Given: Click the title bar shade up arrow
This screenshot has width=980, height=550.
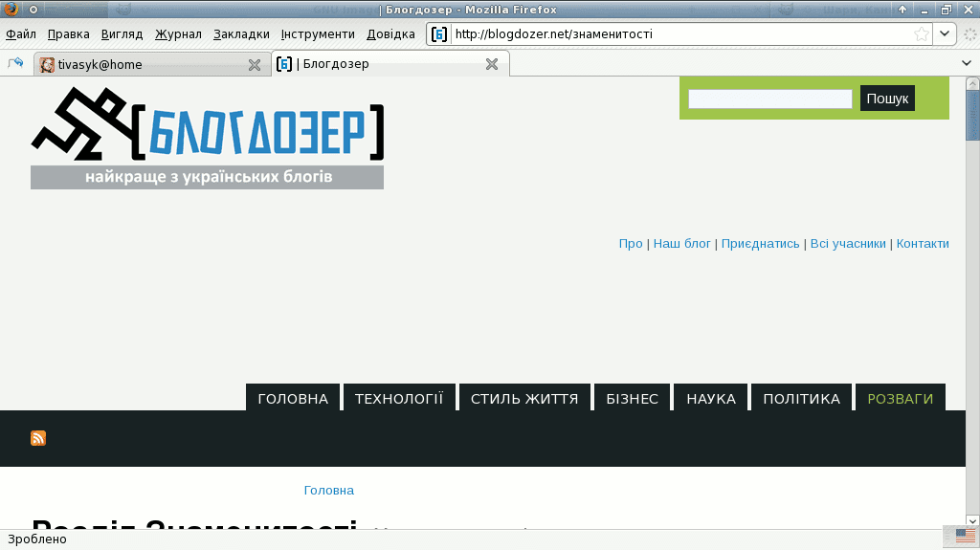Looking at the screenshot, I should tap(902, 10).
